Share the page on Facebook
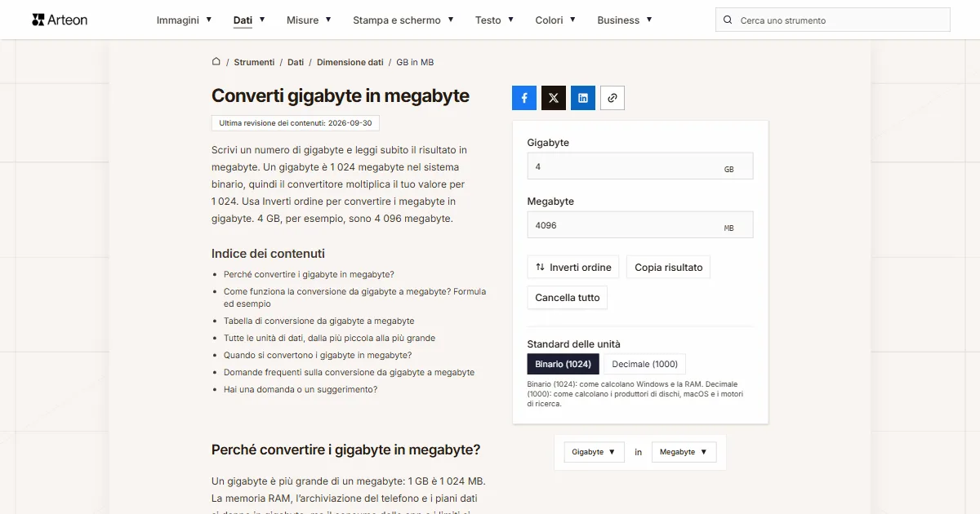 (x=524, y=98)
